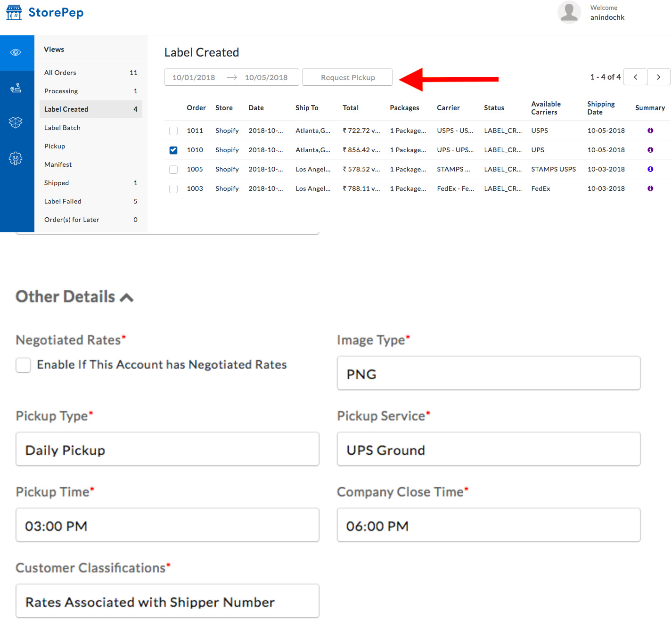Click the Order column header
The width and height of the screenshot is (672, 638).
[x=196, y=108]
